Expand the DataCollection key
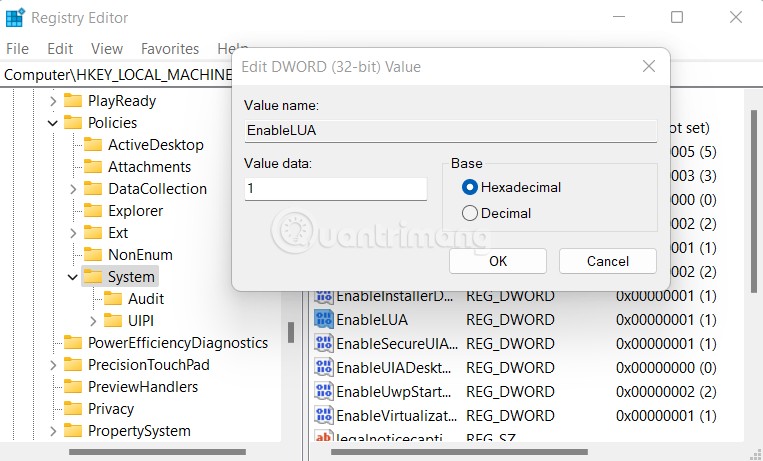 pos(73,189)
